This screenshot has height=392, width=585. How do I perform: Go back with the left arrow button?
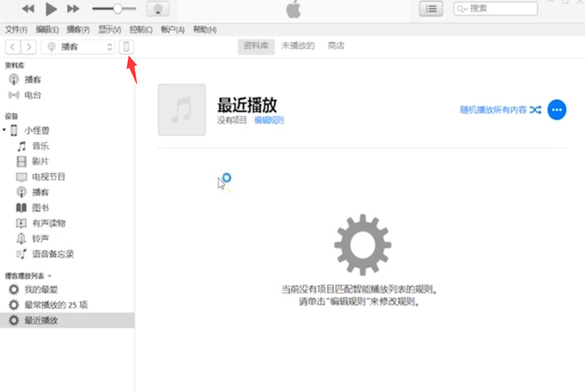click(x=13, y=47)
